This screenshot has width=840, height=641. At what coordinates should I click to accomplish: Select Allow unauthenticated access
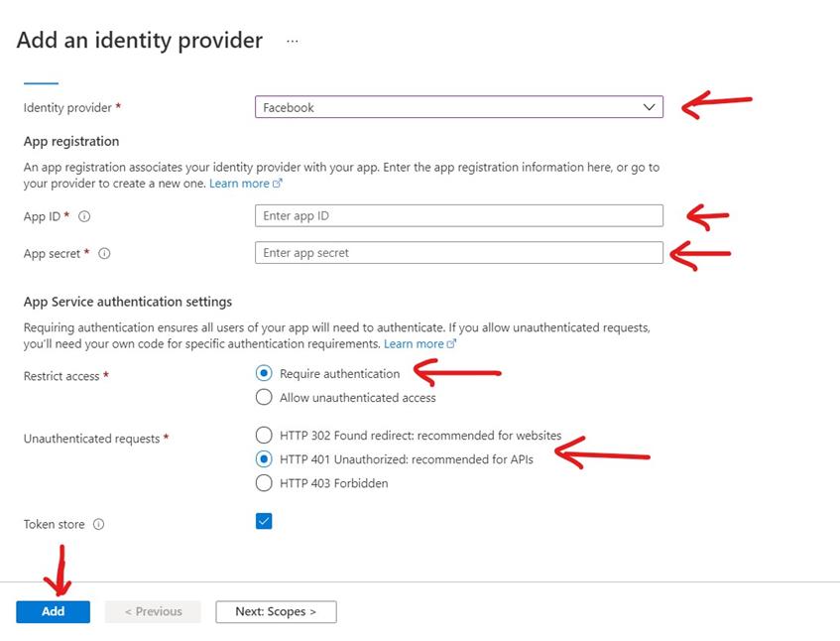(x=264, y=397)
